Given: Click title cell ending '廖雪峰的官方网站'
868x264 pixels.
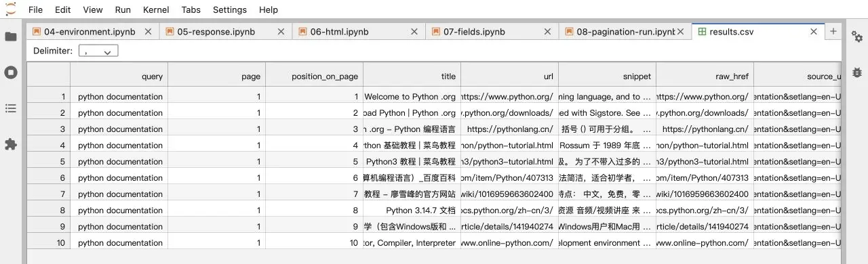Looking at the screenshot, I should click(412, 194).
